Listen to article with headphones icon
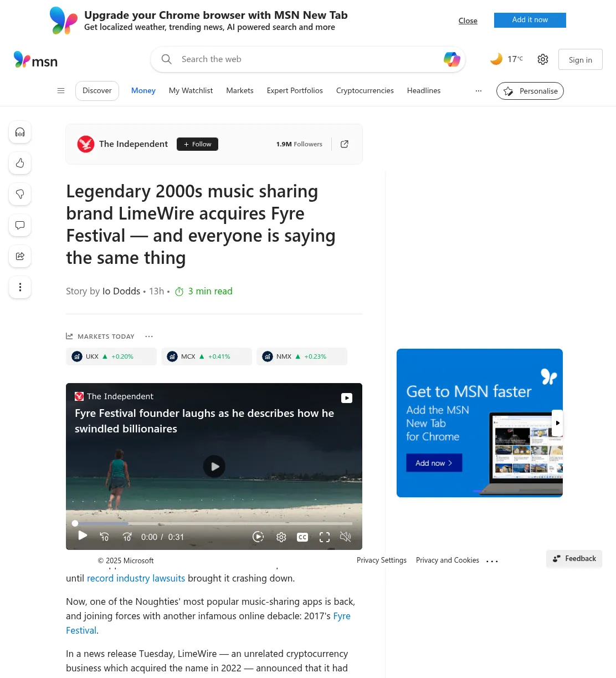 pyautogui.click(x=20, y=132)
